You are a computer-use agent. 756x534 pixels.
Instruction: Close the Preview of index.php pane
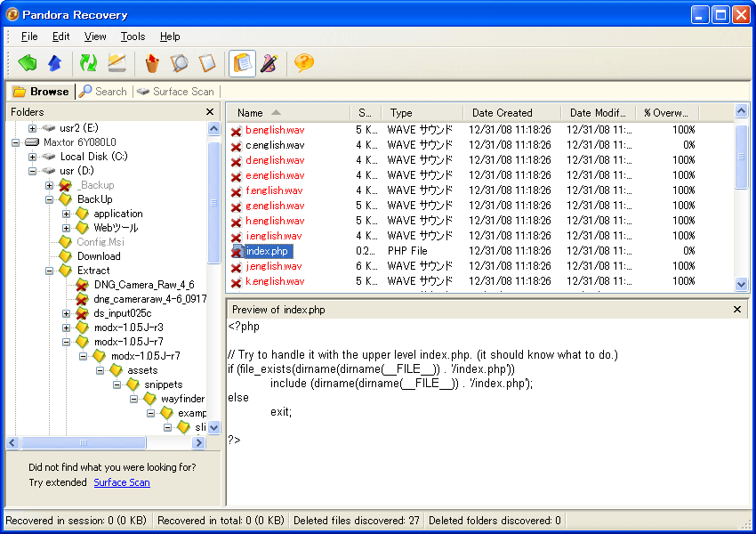click(737, 309)
